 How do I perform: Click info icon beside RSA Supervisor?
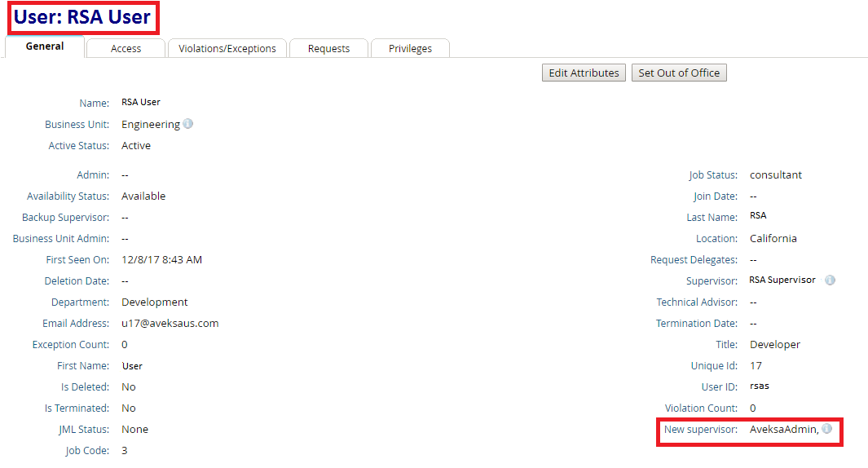[x=830, y=280]
